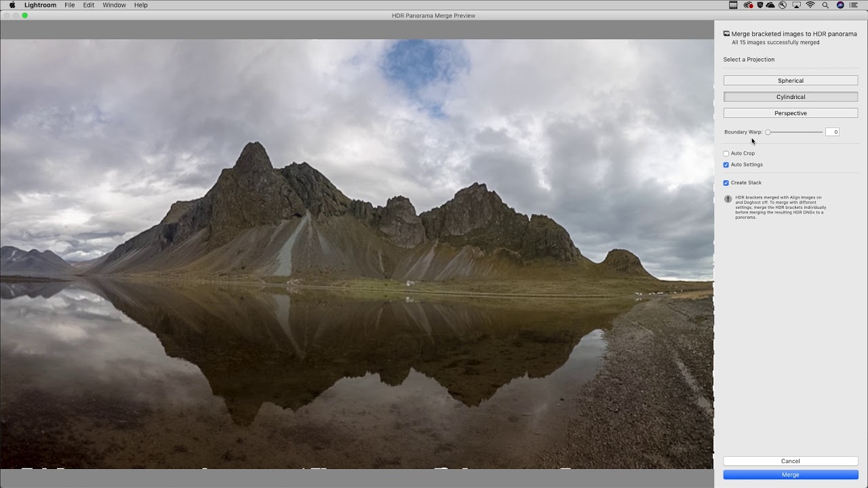868x488 pixels.
Task: Enable the Auto Crop checkbox
Action: (x=726, y=153)
